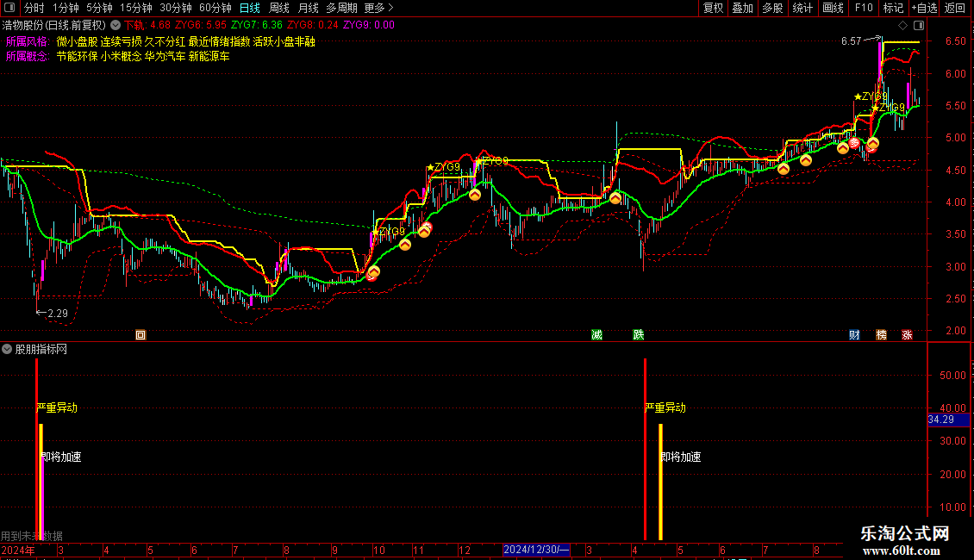The height and width of the screenshot is (560, 974).
Task: Click the diamond icon above the chart
Action: [x=903, y=26]
